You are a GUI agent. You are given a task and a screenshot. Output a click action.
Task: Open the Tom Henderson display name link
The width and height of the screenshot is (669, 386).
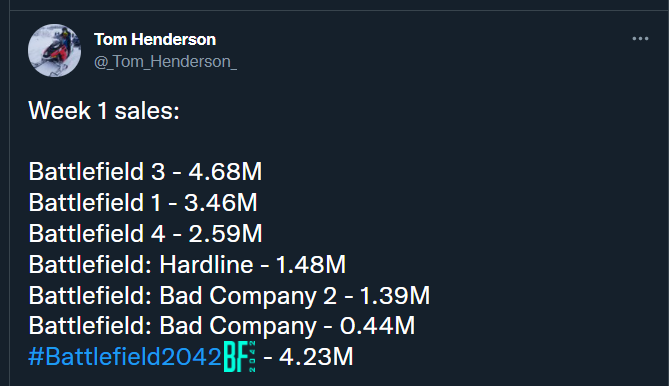click(x=155, y=40)
